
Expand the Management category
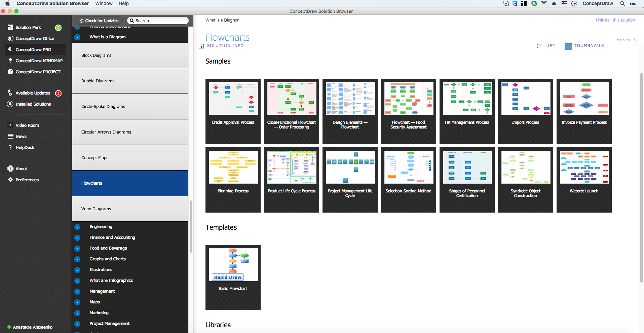pos(77,292)
